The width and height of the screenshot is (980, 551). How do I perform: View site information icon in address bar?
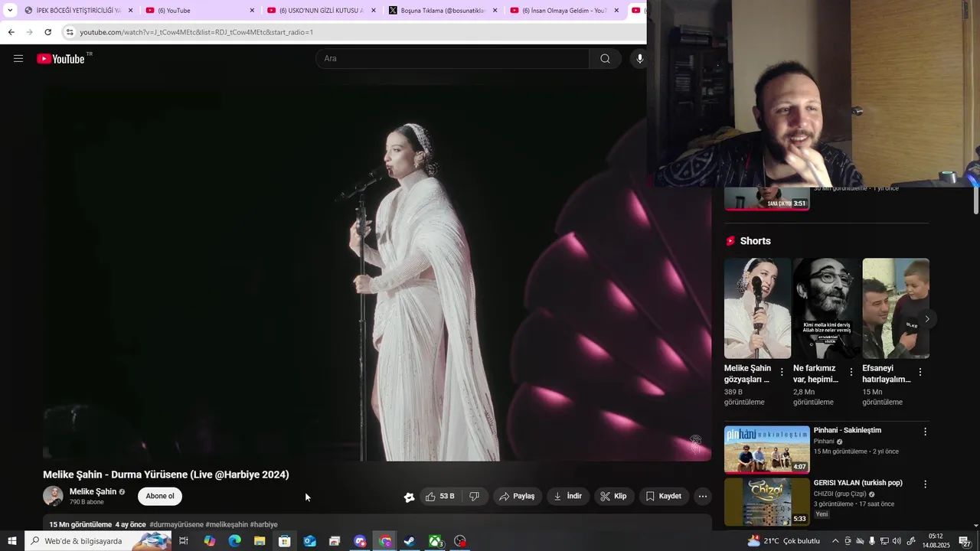click(70, 32)
